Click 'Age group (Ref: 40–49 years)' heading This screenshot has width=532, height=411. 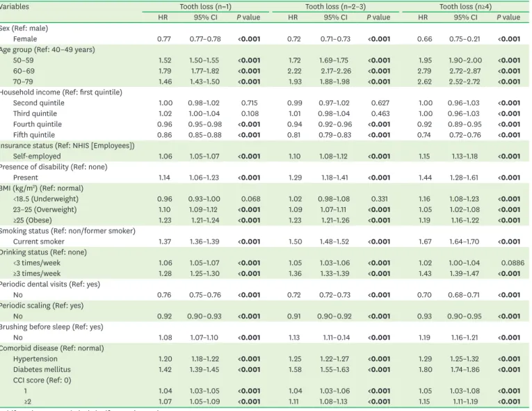pos(47,49)
